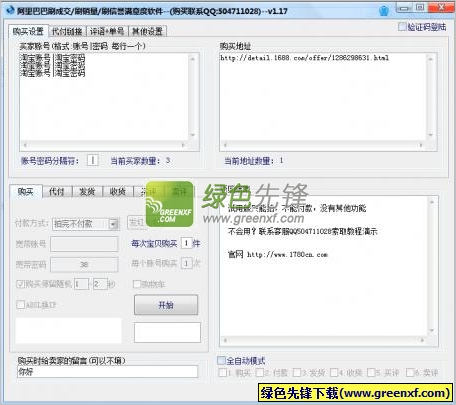Enable the 验证码登陆 checkbox

pos(403,27)
